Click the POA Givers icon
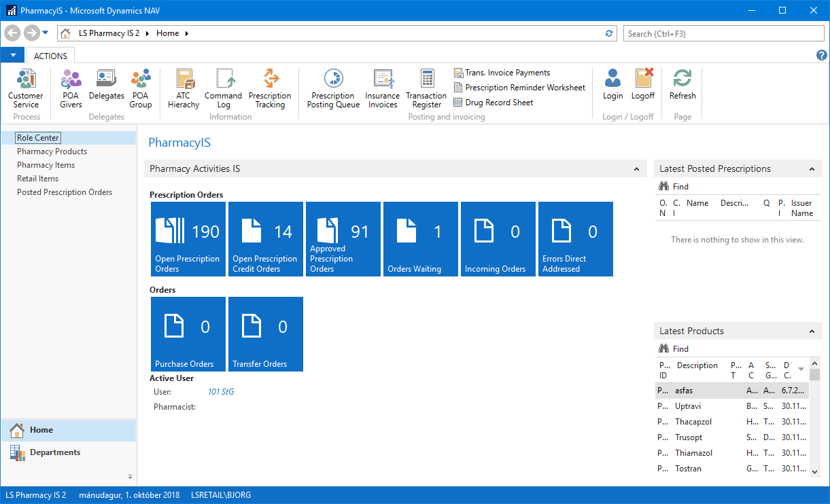This screenshot has height=504, width=830. coord(71,88)
